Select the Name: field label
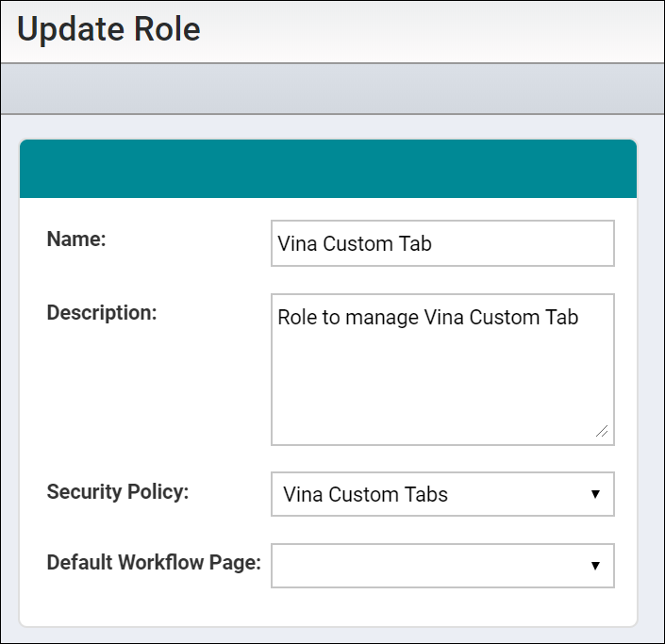Viewport: 665px width, 644px height. (x=76, y=239)
